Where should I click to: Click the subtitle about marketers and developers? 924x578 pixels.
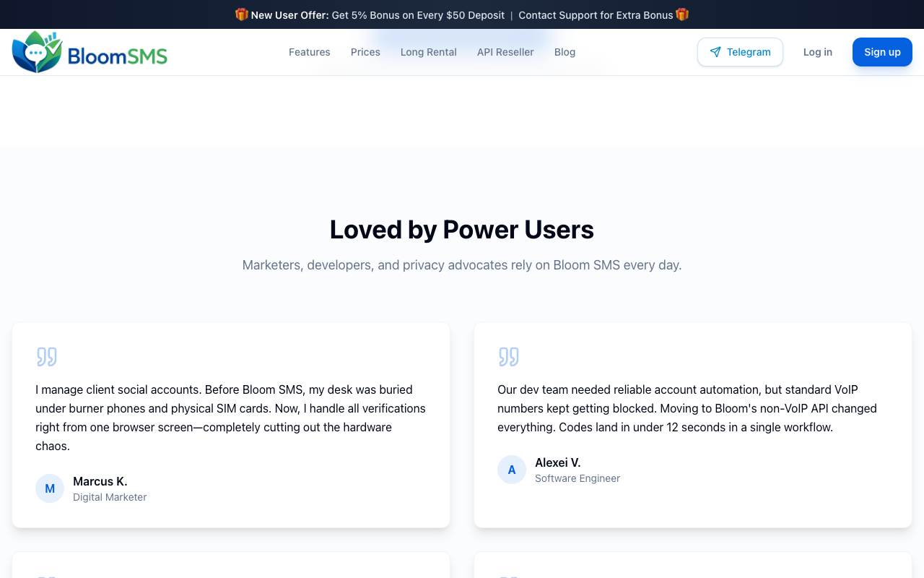(x=462, y=265)
